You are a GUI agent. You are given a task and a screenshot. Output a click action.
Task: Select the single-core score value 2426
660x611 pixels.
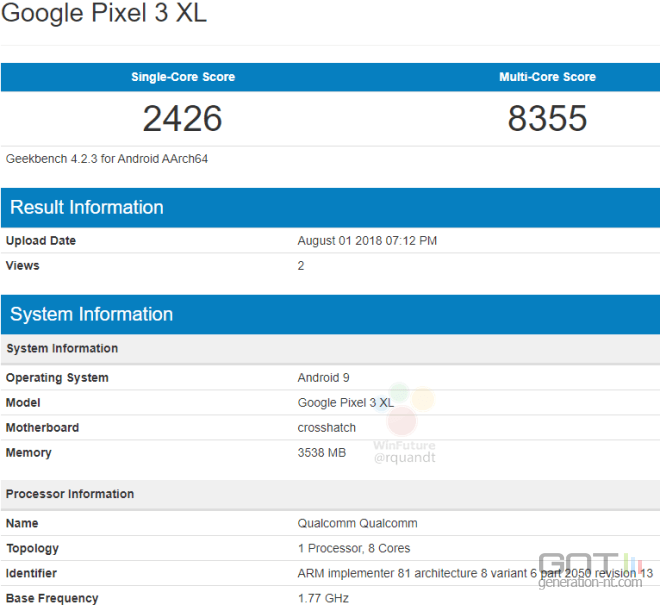(182, 119)
